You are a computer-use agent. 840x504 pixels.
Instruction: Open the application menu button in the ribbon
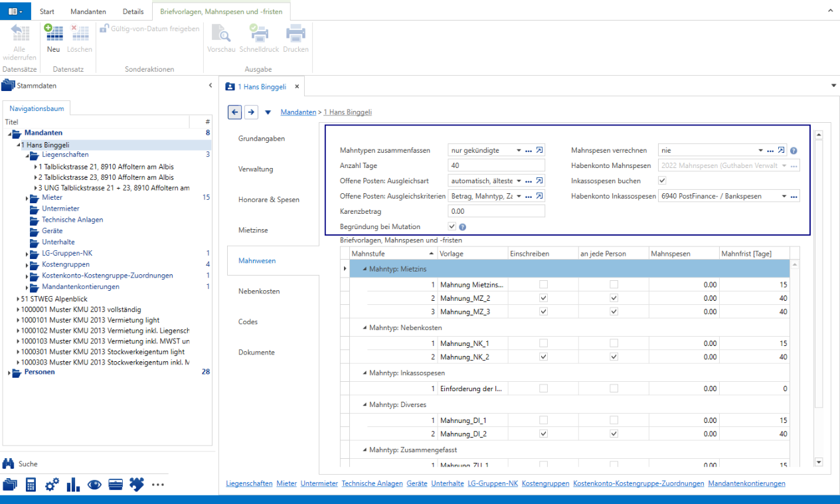tap(15, 11)
